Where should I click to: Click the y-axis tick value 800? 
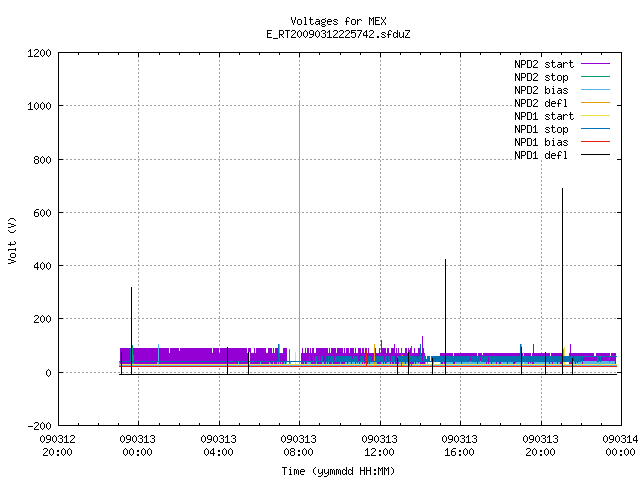coord(42,160)
